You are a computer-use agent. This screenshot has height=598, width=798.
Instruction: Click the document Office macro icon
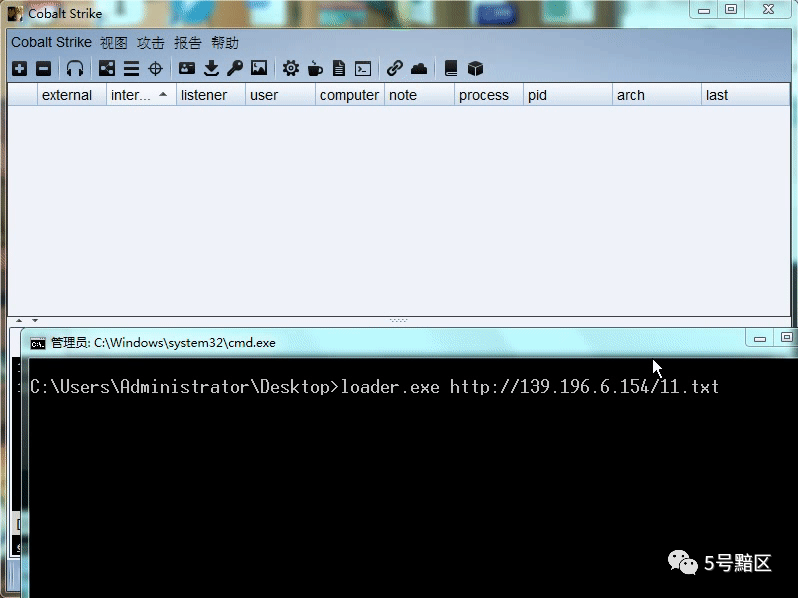(339, 68)
